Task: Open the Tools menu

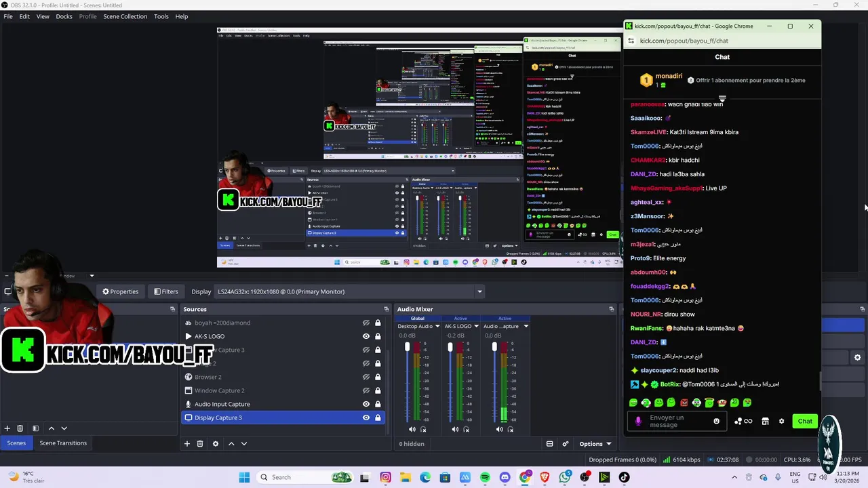Action: pyautogui.click(x=161, y=16)
